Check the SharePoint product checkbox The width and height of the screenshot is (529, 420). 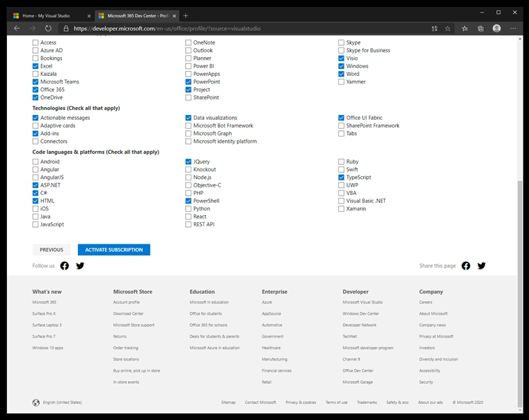188,98
